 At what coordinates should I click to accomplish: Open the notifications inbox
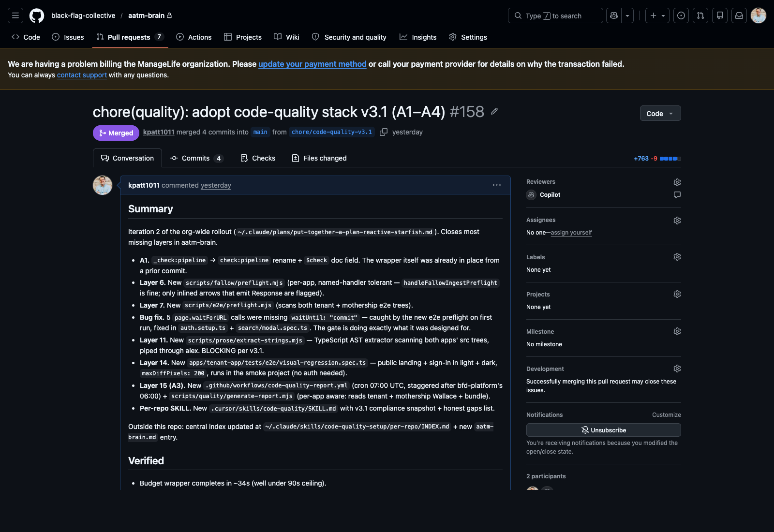(x=739, y=15)
